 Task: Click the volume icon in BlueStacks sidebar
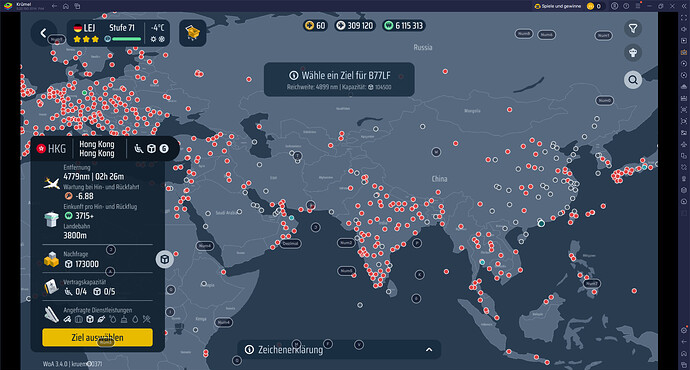(684, 29)
